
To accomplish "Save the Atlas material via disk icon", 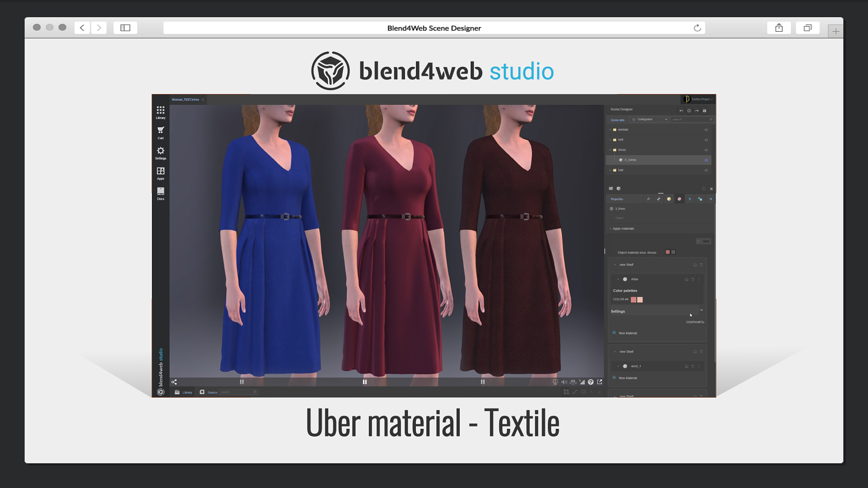I will (x=686, y=279).
